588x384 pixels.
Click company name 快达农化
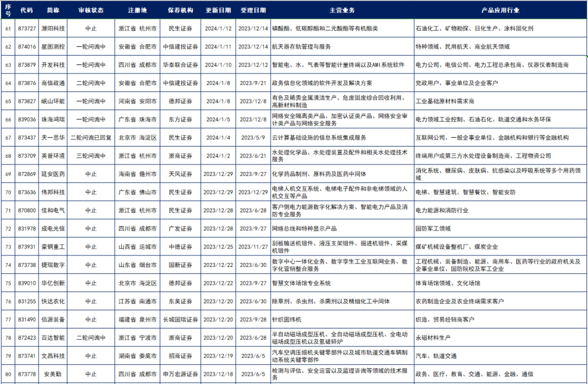point(53,301)
